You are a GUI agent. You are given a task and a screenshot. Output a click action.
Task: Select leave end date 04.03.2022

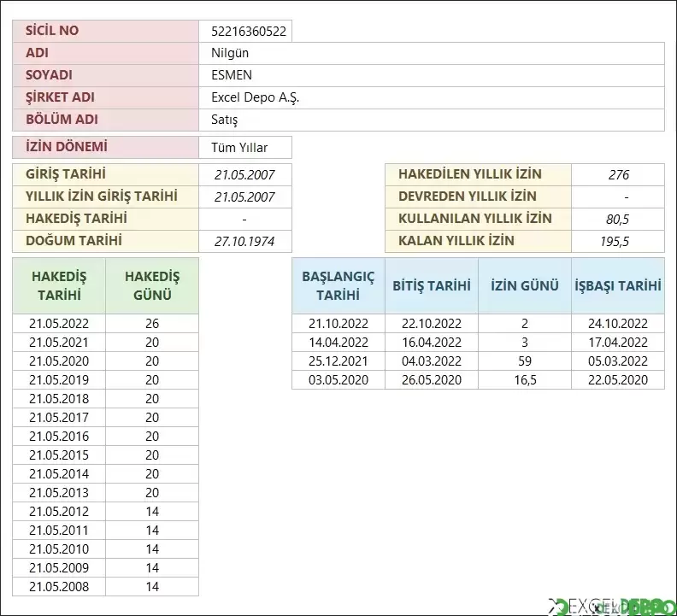[x=432, y=361]
